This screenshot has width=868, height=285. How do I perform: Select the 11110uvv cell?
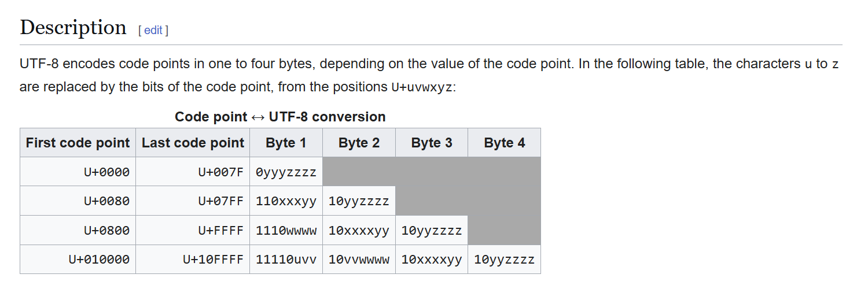click(x=286, y=260)
